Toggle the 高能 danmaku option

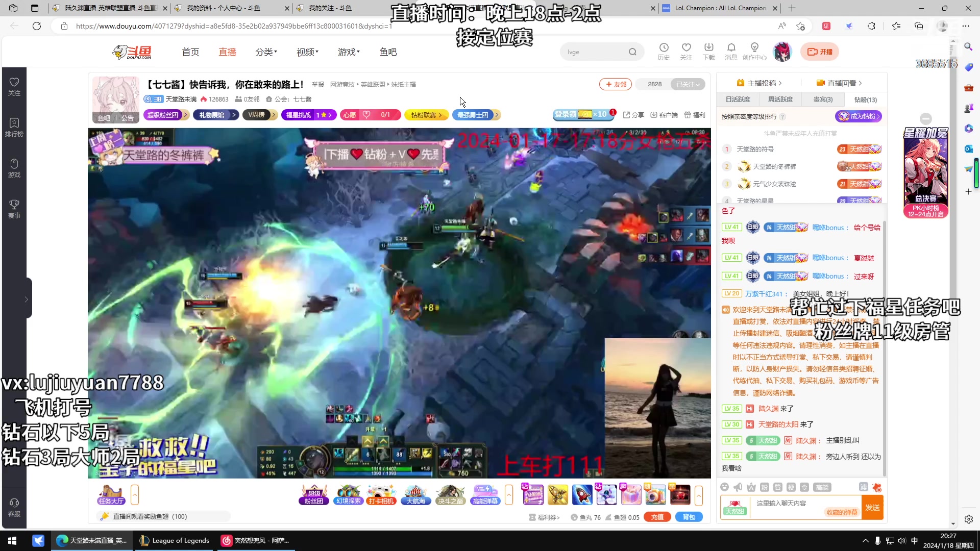[x=822, y=487]
